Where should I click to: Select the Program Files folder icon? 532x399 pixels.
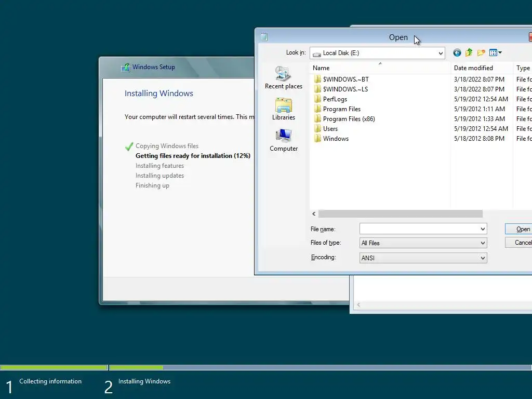(317, 109)
